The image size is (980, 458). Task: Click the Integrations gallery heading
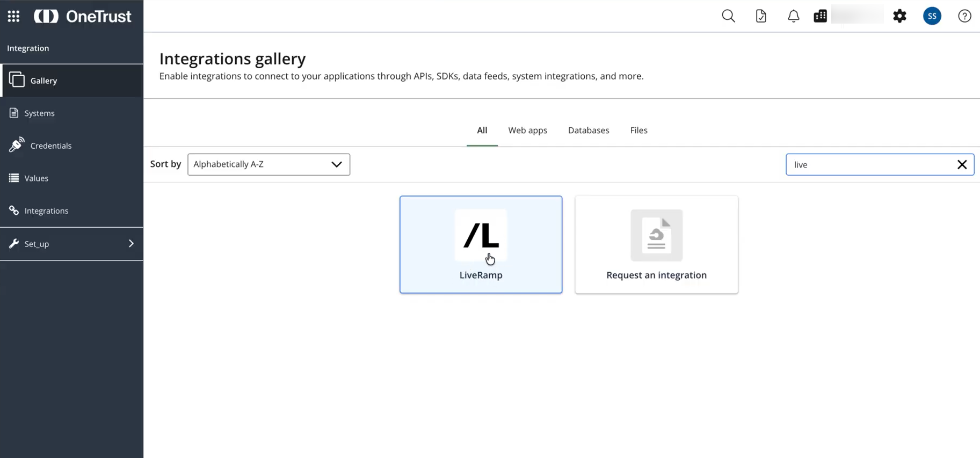point(233,59)
